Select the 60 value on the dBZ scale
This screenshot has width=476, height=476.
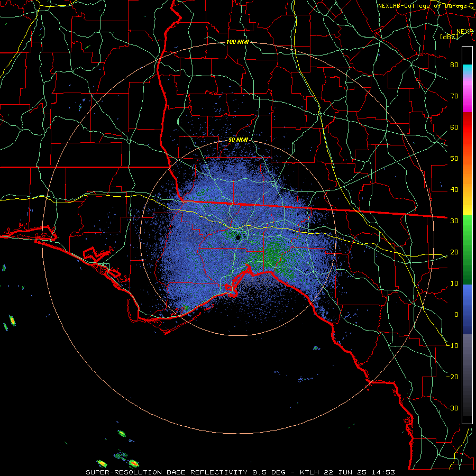point(454,127)
